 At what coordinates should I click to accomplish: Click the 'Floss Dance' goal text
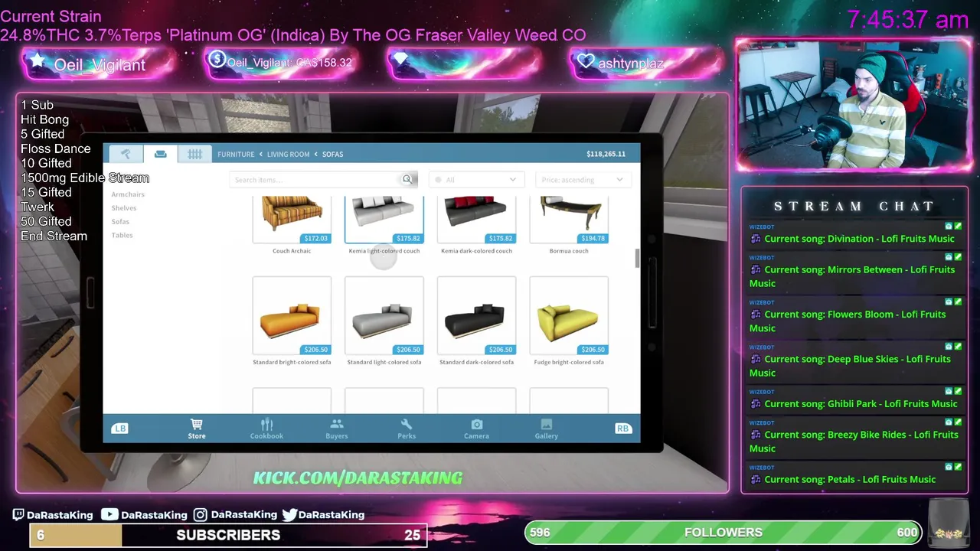coord(55,148)
